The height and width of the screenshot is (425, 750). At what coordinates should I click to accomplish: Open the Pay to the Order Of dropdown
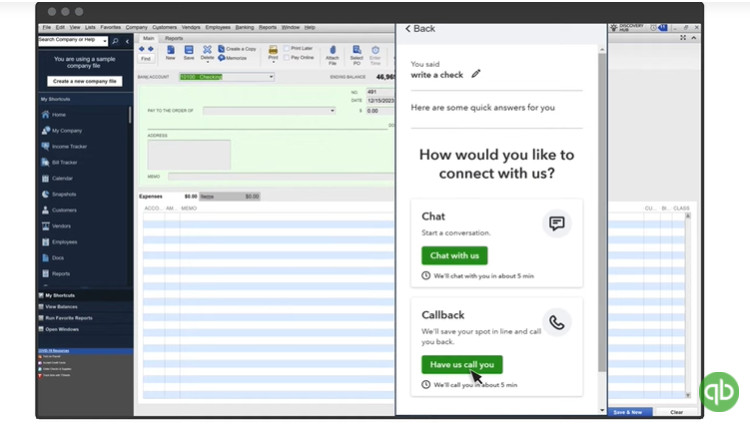click(332, 110)
